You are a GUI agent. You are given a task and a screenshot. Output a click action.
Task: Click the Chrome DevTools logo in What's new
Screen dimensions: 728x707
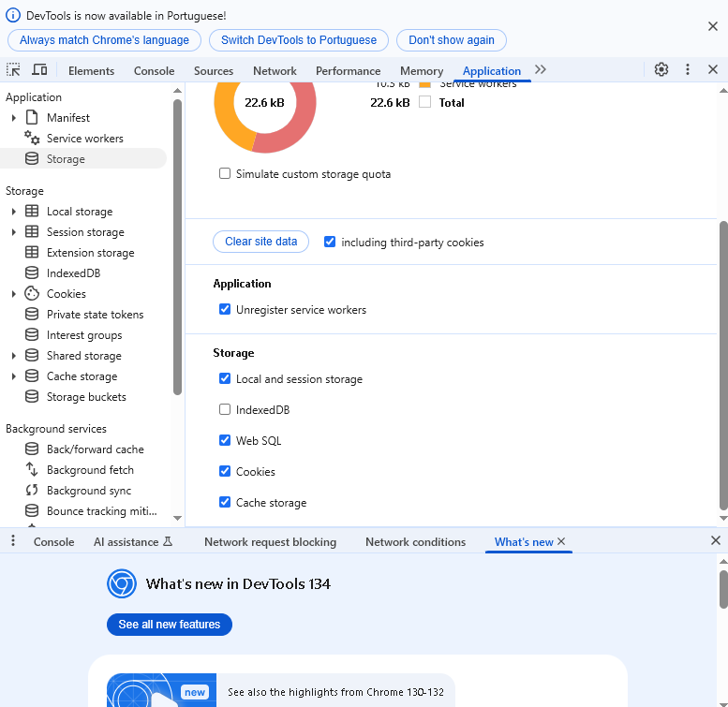[122, 583]
